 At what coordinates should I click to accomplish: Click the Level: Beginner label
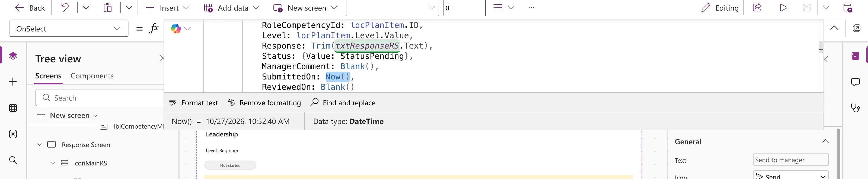click(222, 150)
